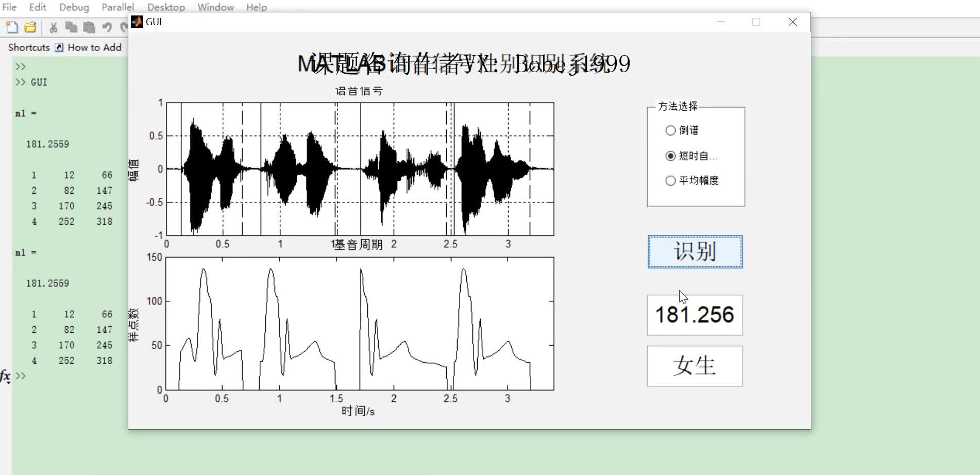
Task: Click the 女生 result display box
Action: (x=694, y=366)
